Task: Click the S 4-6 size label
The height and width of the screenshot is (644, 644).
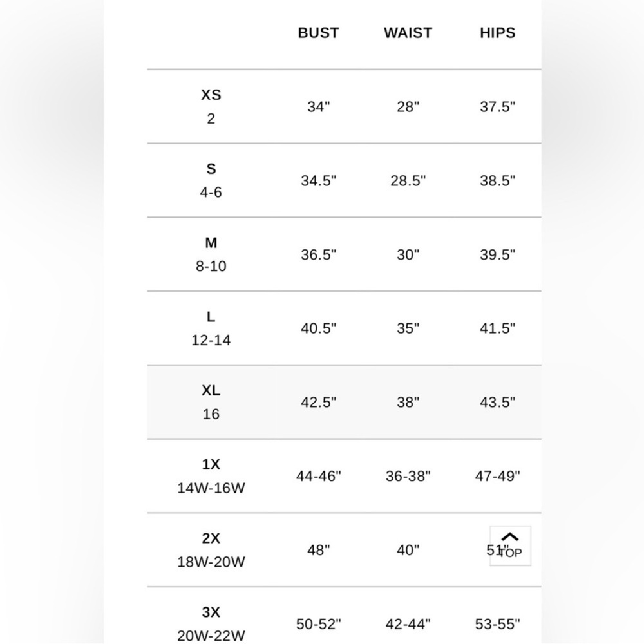Action: tap(211, 180)
